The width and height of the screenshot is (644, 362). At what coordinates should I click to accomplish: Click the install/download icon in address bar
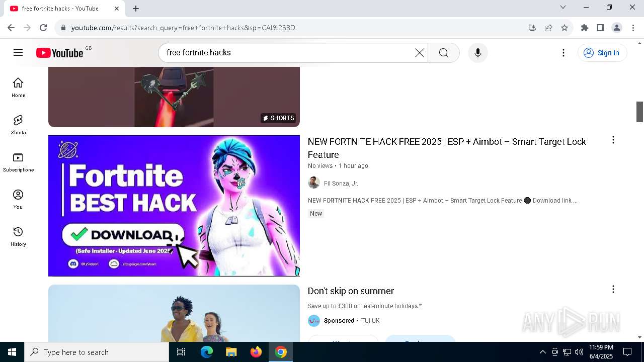tap(532, 28)
